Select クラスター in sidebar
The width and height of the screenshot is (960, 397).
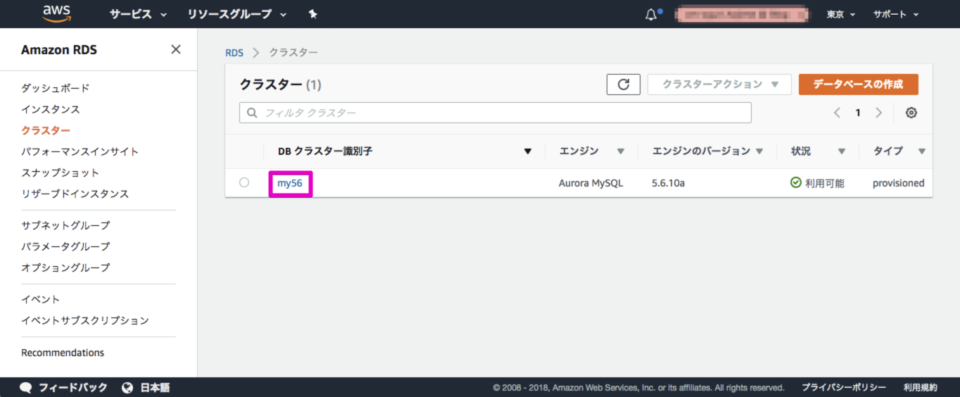(x=45, y=130)
